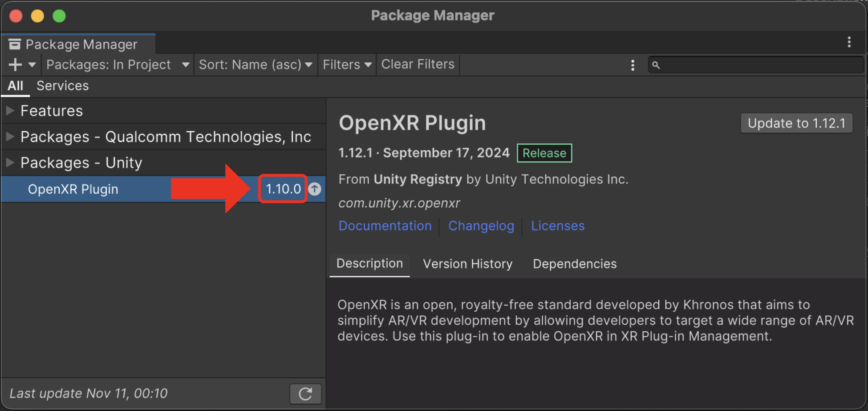Viewport: 868px width, 411px height.
Task: Click the Package Manager tab archive icon
Action: (x=15, y=44)
